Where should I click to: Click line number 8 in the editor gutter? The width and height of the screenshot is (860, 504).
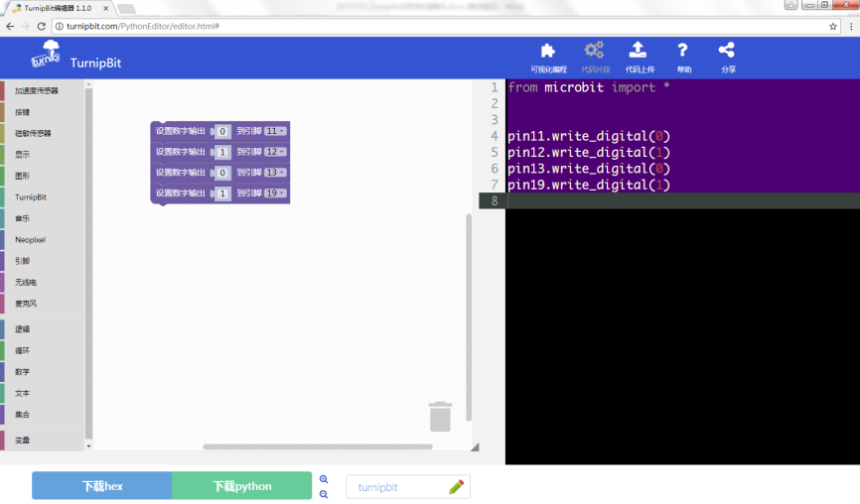click(495, 201)
